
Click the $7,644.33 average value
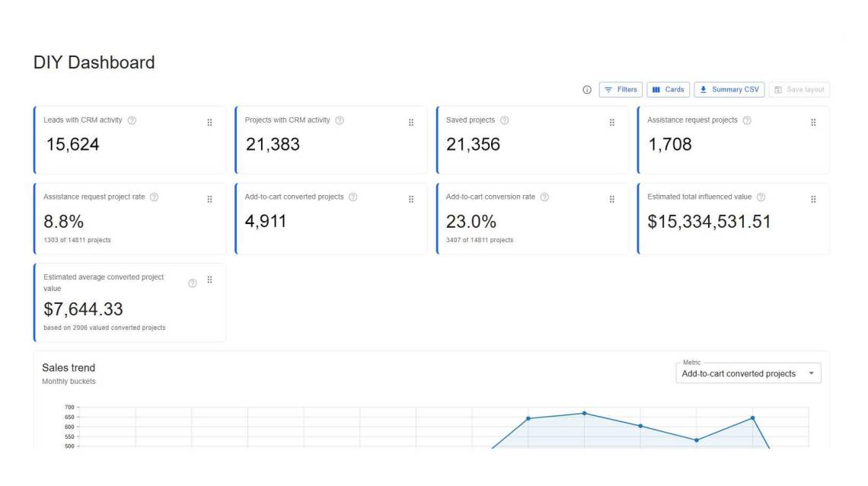(83, 309)
